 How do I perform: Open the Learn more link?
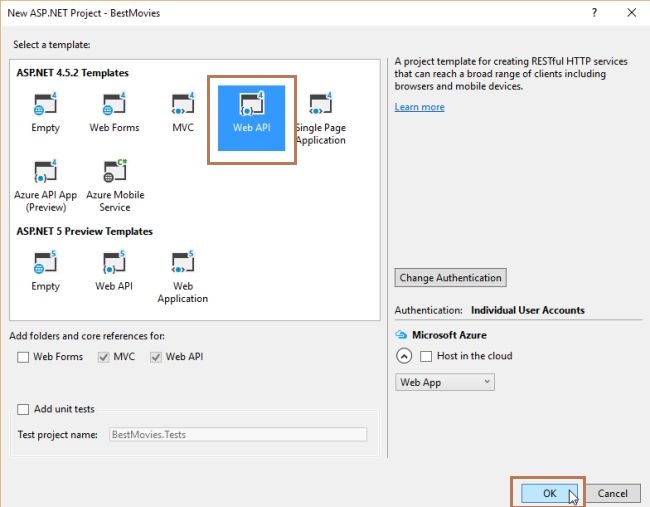click(x=419, y=107)
